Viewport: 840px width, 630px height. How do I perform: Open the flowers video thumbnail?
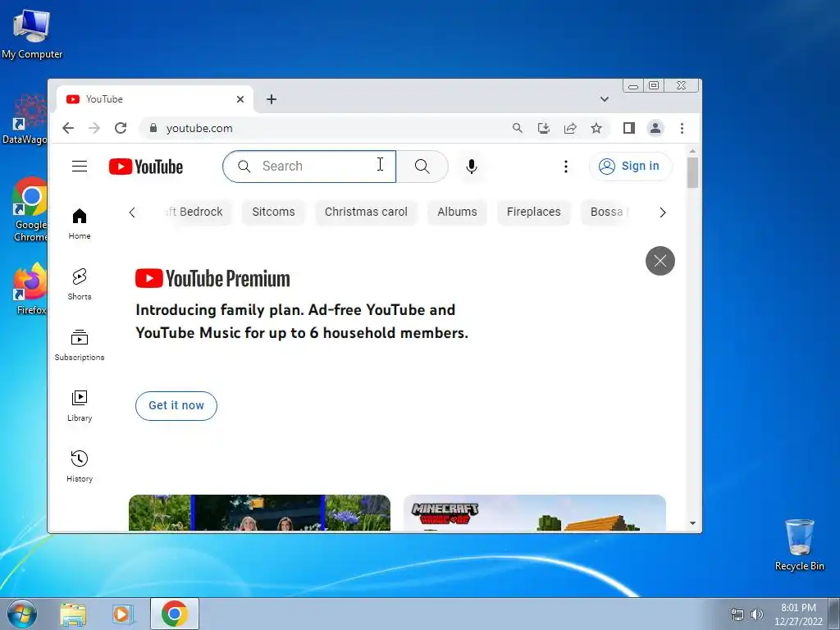[259, 513]
